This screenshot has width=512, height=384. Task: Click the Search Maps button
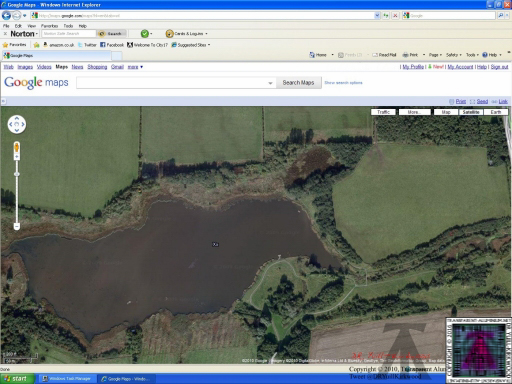point(298,83)
